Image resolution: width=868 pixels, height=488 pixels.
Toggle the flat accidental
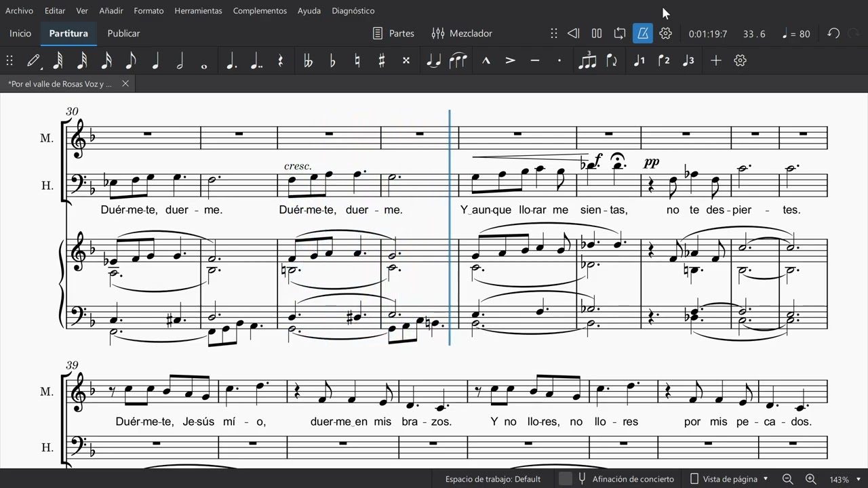(x=332, y=60)
